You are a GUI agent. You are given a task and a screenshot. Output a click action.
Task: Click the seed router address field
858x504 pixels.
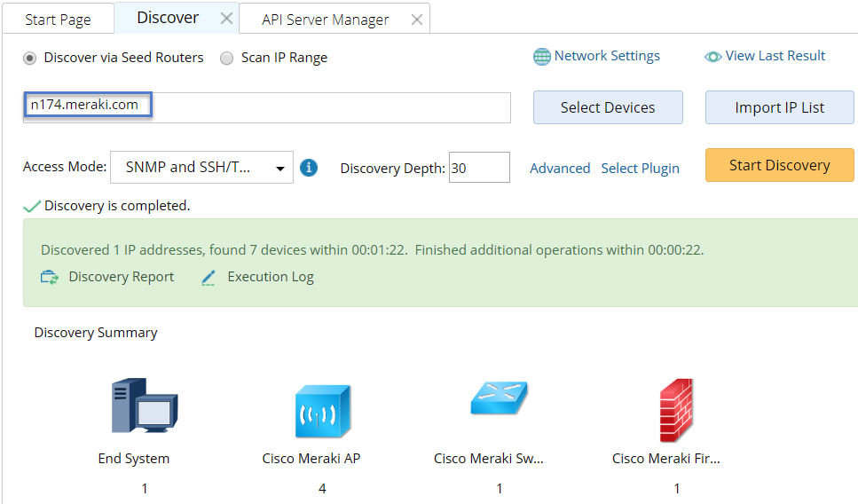[267, 107]
